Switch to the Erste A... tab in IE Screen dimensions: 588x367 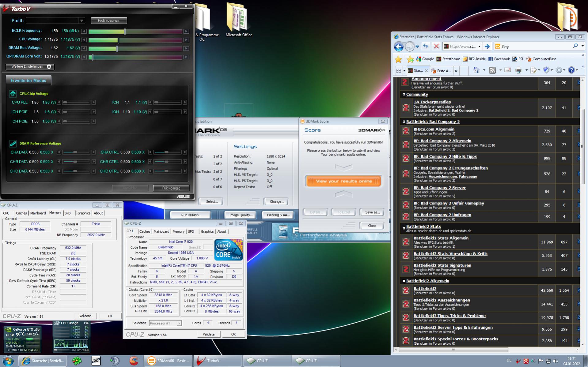441,71
